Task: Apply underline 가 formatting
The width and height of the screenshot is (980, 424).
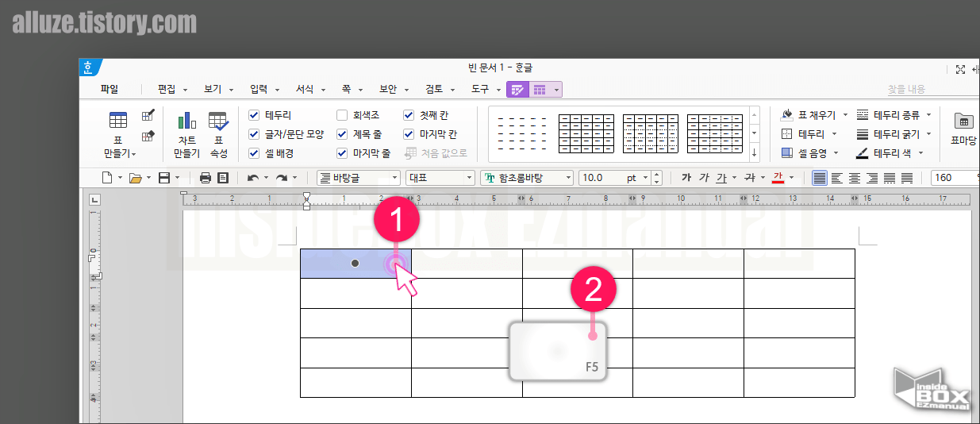Action: tap(721, 178)
